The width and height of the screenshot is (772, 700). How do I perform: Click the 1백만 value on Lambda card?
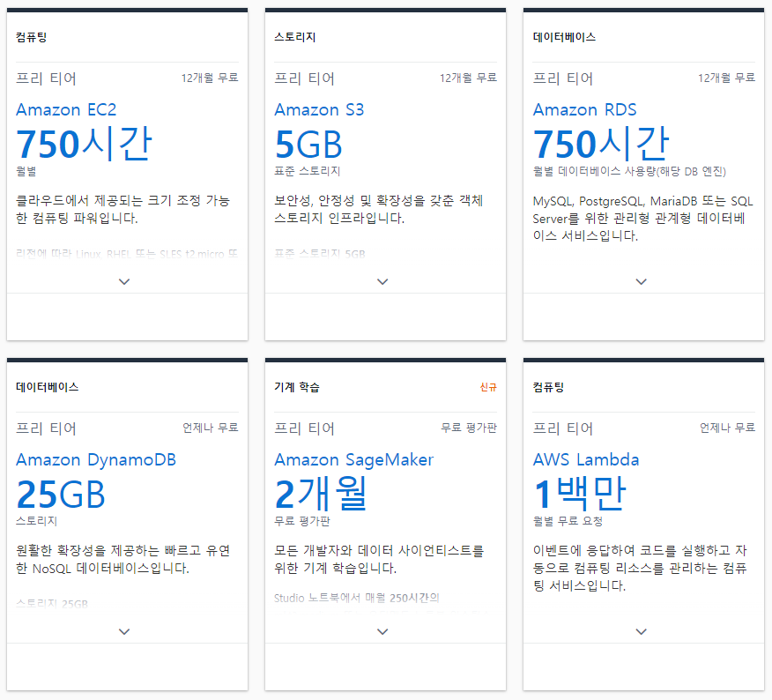580,494
